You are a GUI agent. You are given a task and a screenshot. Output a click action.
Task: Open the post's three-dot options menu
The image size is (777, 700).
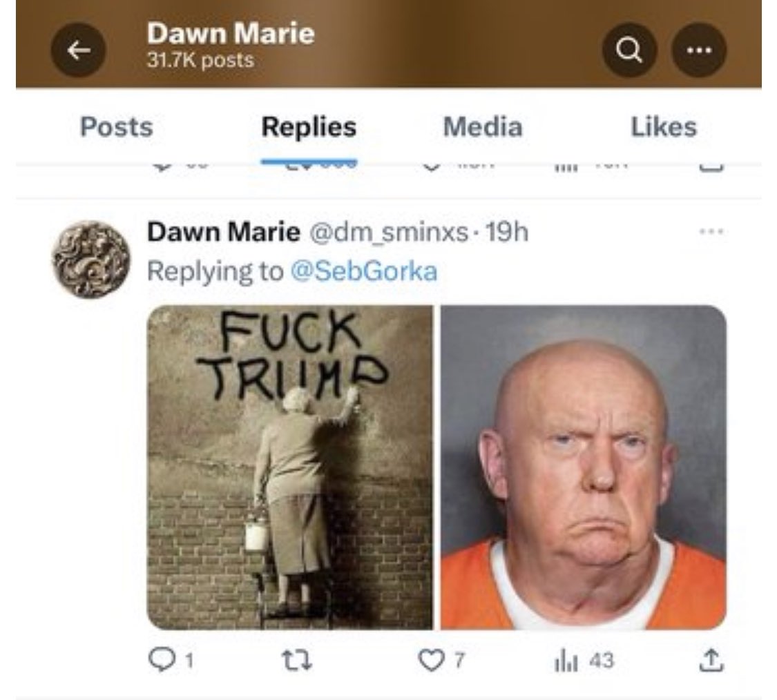coord(711,231)
